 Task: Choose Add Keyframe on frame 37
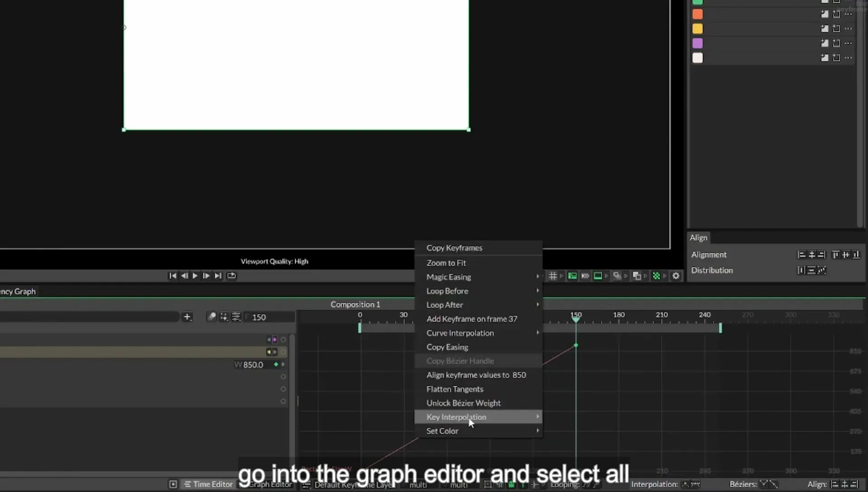pos(478,319)
